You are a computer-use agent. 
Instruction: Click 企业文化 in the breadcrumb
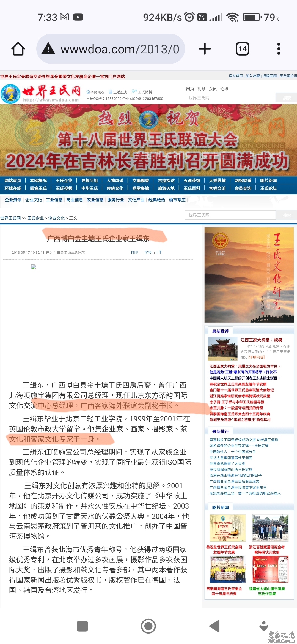(x=56, y=218)
